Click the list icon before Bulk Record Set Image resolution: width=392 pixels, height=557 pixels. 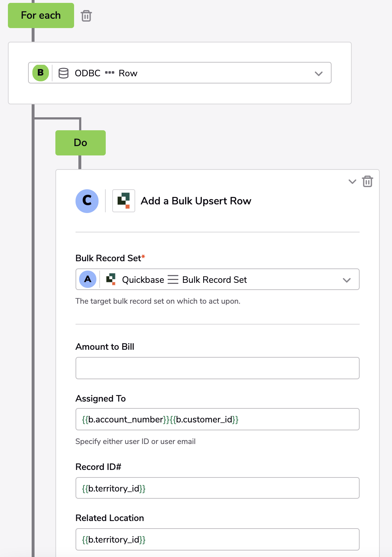click(173, 280)
